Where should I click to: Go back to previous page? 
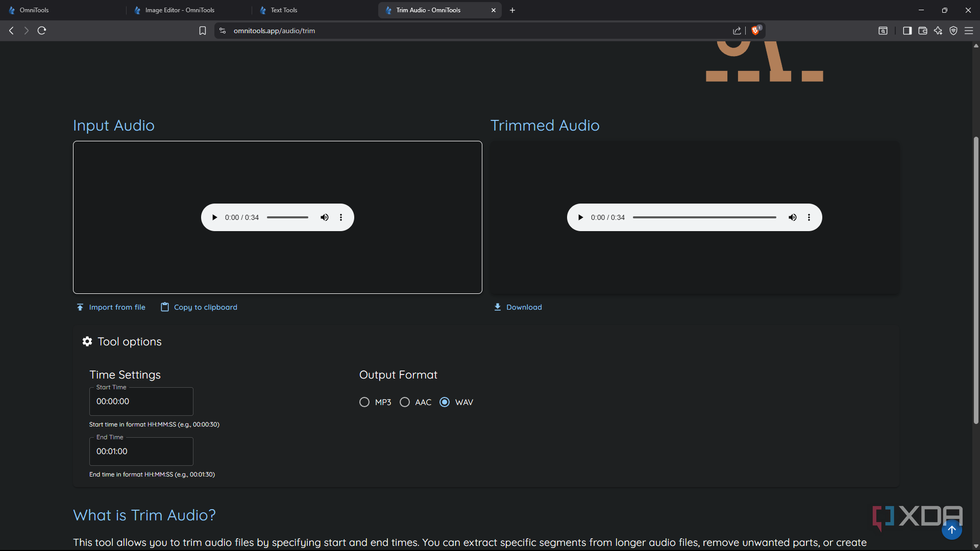coord(11,31)
